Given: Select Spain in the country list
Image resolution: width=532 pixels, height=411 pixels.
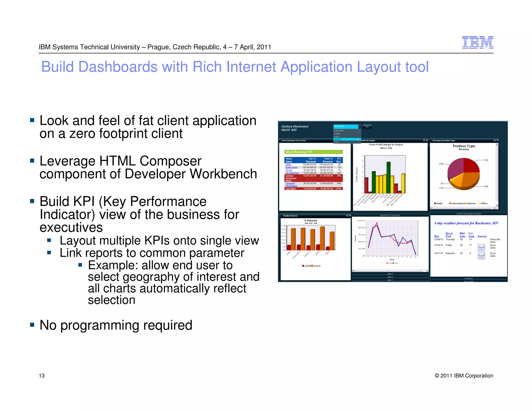Looking at the screenshot, I should pyautogui.click(x=336, y=142).
